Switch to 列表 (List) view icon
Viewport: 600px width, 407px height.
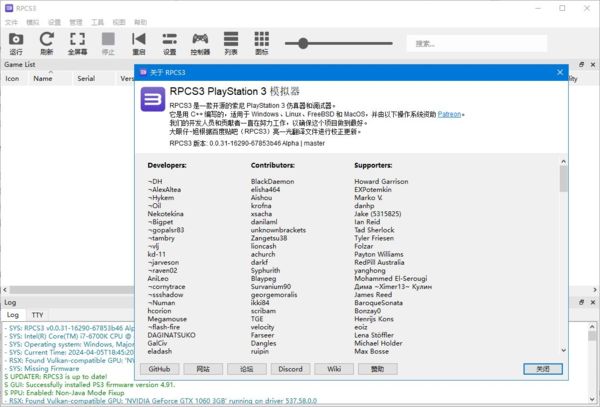coord(231,43)
